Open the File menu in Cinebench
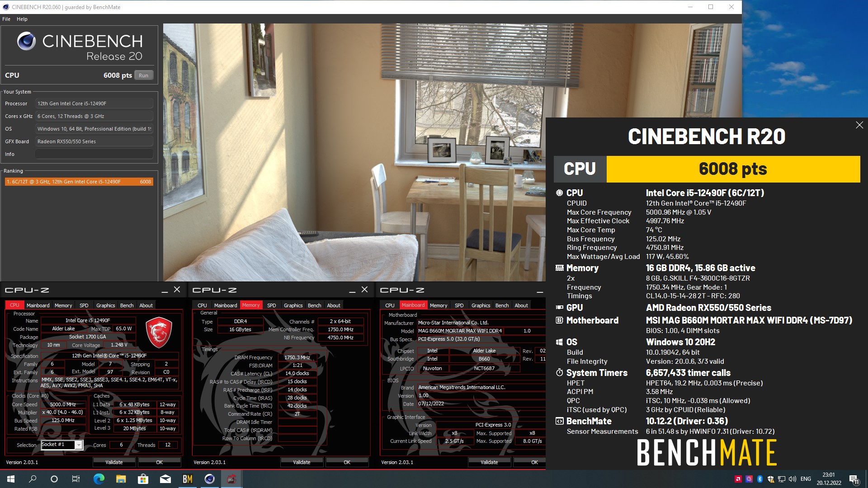This screenshot has width=868, height=488. coord(6,19)
